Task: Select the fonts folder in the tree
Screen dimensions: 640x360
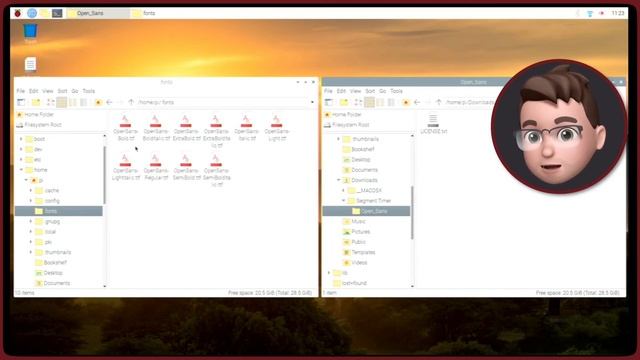Action: pos(58,211)
